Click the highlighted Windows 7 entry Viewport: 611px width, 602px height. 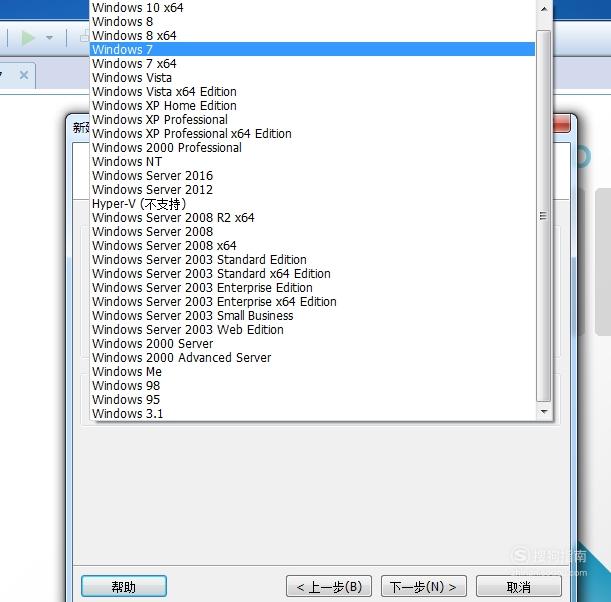(313, 49)
